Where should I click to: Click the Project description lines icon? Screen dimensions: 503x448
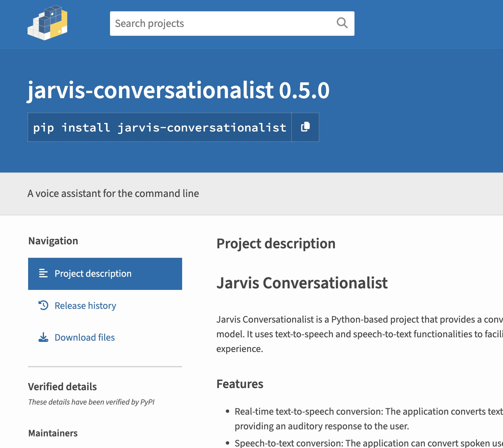43,273
